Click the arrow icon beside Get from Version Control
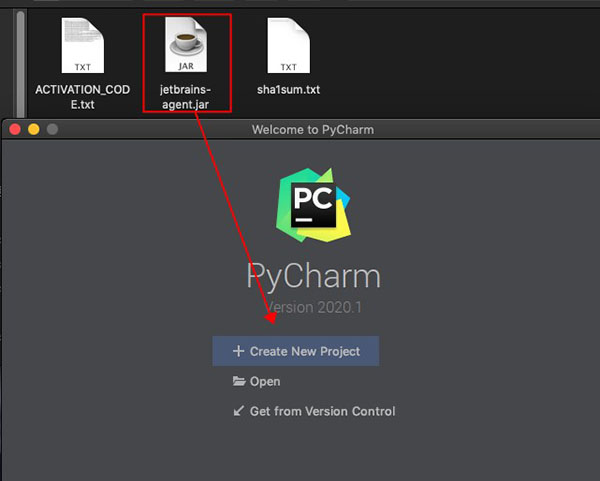Screen dimensions: 600x481 tap(238, 411)
